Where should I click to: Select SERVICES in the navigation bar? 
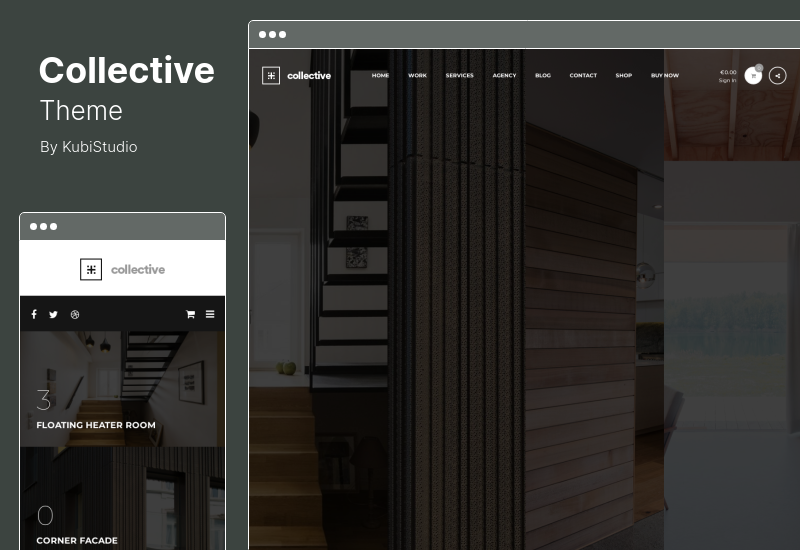coord(460,76)
